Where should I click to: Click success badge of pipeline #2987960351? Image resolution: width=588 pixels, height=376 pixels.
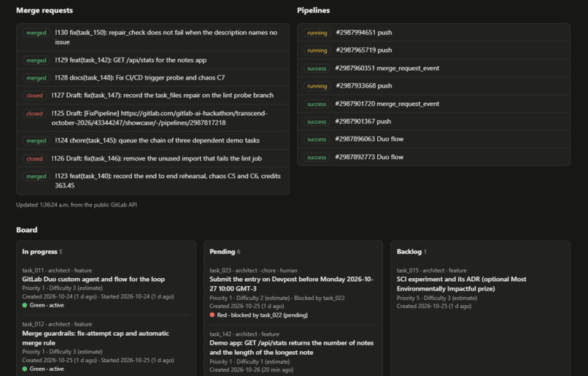click(317, 69)
